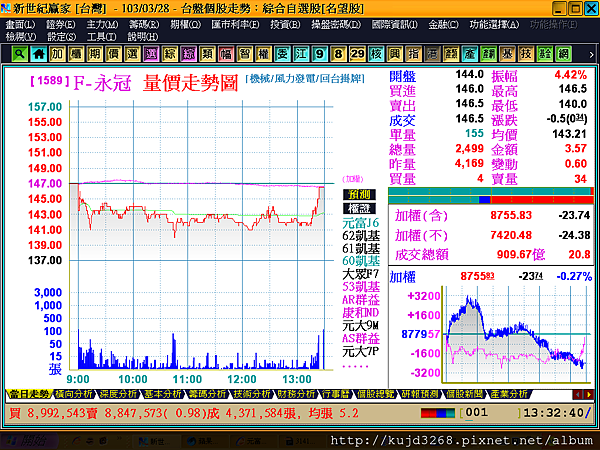
Task: Select warrant 元大7P in list
Action: 360,351
